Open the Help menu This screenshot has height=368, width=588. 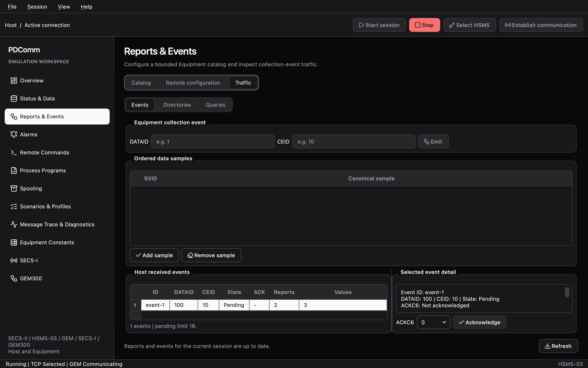(x=87, y=7)
